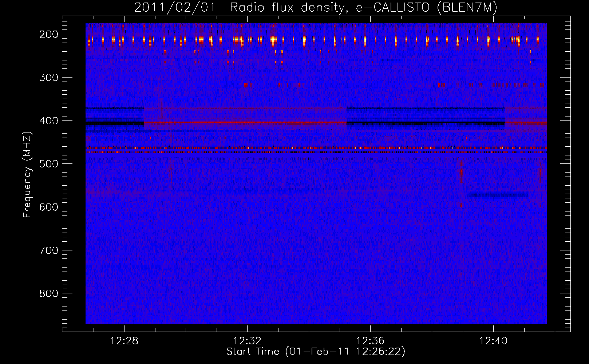589x364 pixels.
Task: Click the "Frequency (MHZ)" y-axis label
Action: pyautogui.click(x=27, y=174)
